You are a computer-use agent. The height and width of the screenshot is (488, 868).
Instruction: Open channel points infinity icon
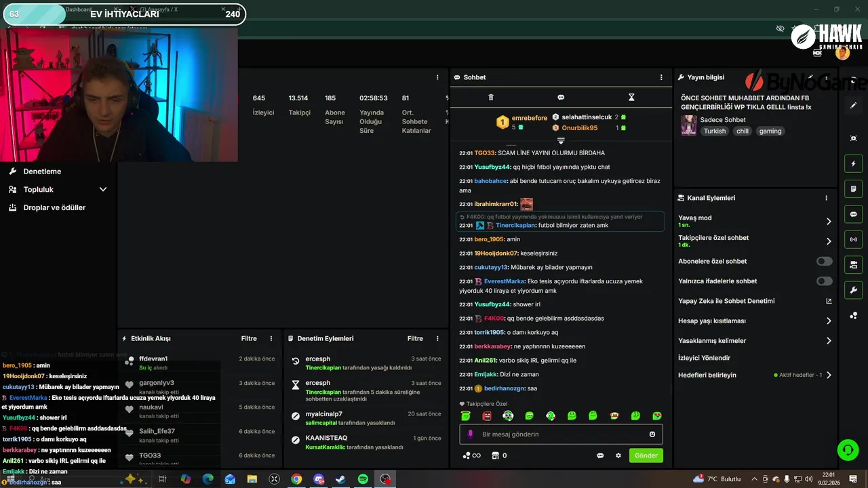(472, 455)
